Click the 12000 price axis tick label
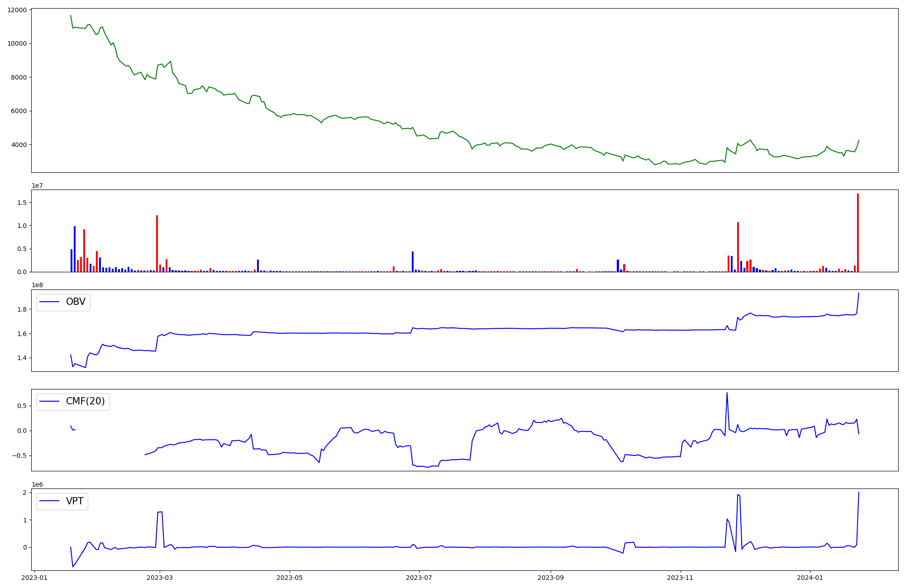This screenshot has height=588, width=905. [17, 10]
